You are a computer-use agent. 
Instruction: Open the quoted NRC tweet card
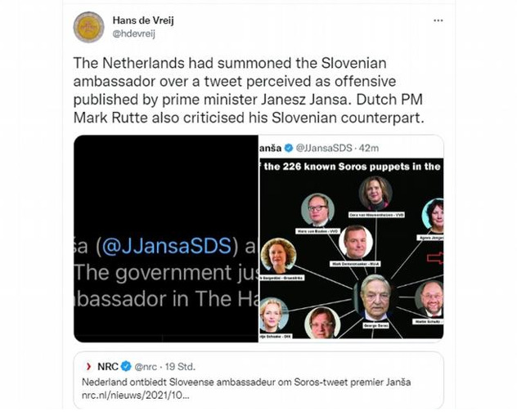click(x=258, y=380)
